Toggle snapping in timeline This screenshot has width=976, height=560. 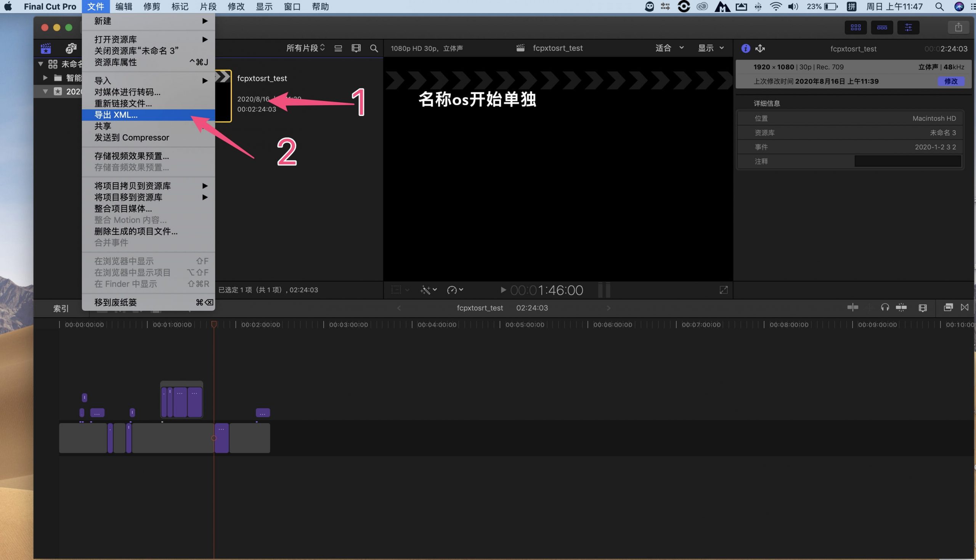click(901, 307)
